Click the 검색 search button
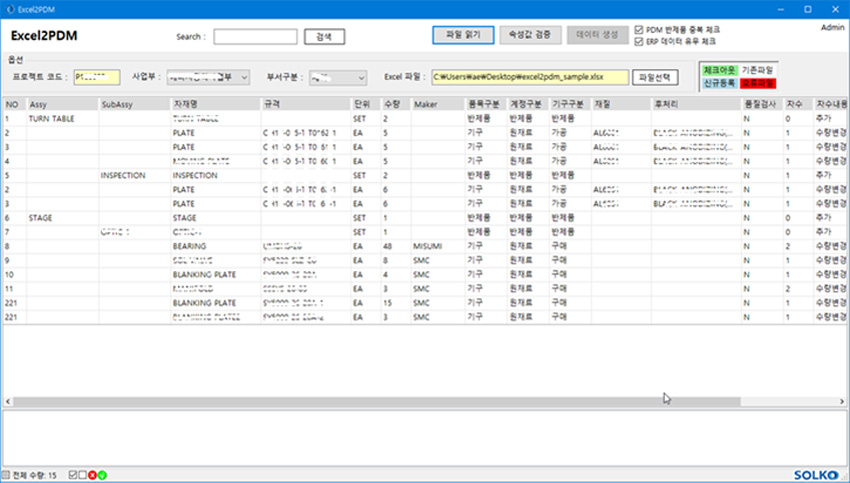 click(x=323, y=36)
